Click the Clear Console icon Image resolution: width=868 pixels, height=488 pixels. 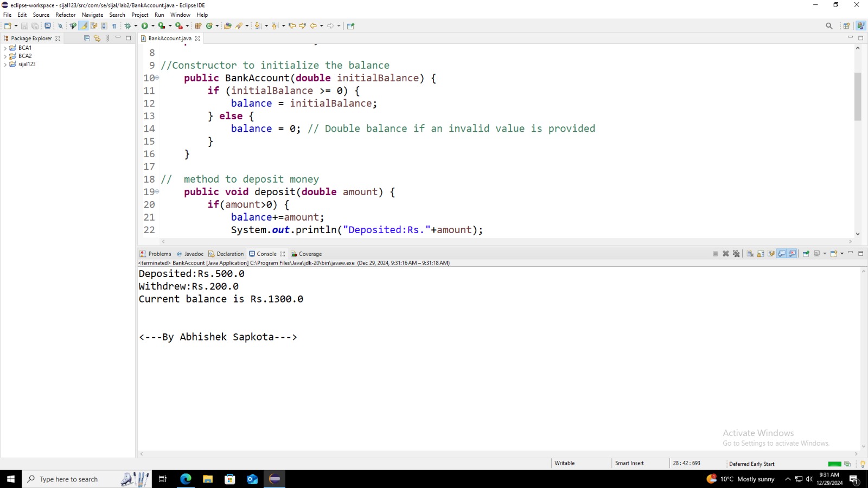click(x=750, y=254)
